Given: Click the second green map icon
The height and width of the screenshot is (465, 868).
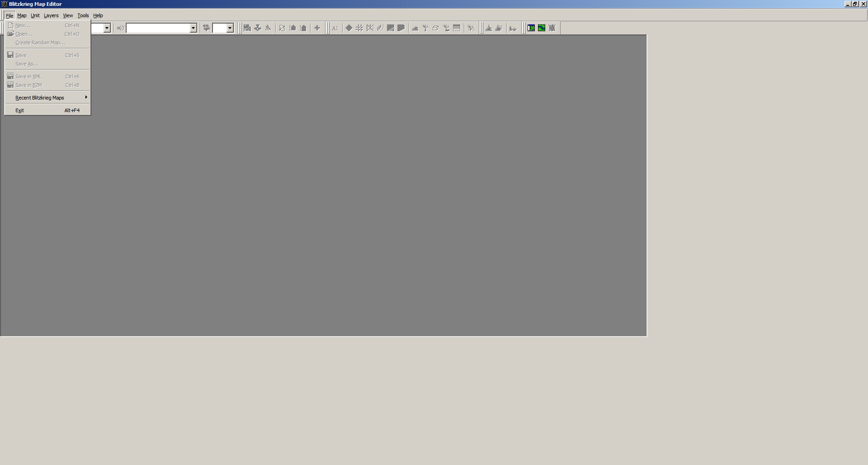Looking at the screenshot, I should pyautogui.click(x=542, y=28).
